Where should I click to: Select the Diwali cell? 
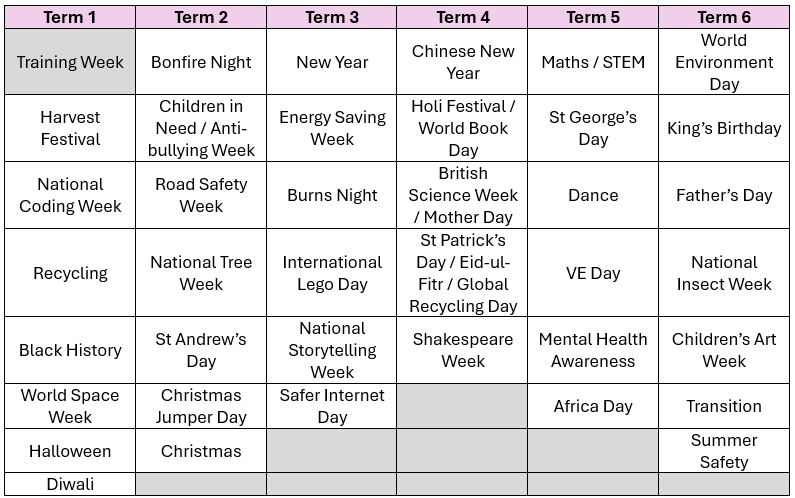pyautogui.click(x=70, y=484)
